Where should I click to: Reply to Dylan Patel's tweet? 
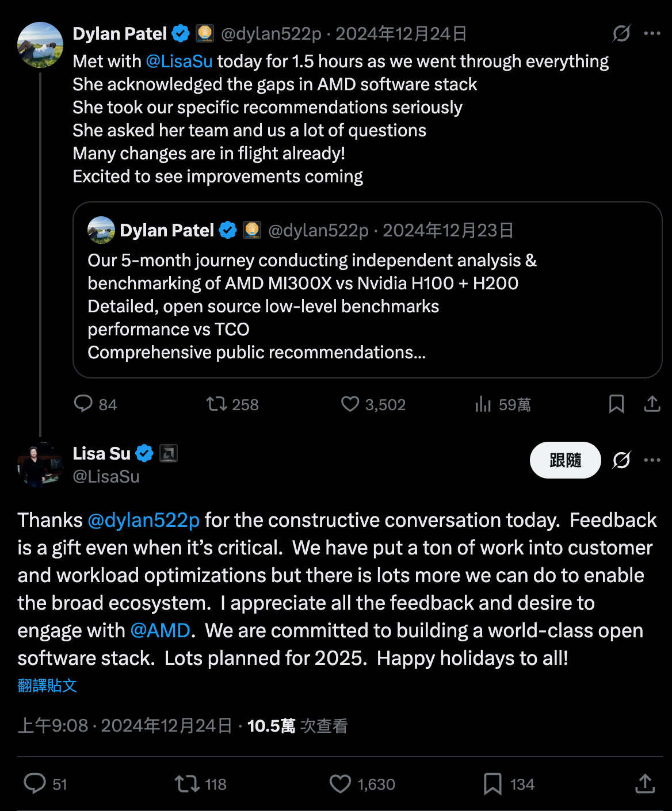coord(83,404)
